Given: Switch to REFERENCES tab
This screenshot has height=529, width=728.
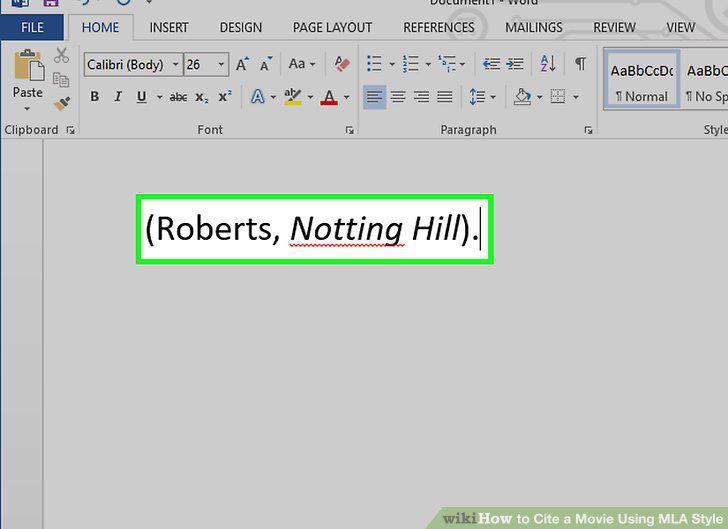Looking at the screenshot, I should tap(439, 27).
